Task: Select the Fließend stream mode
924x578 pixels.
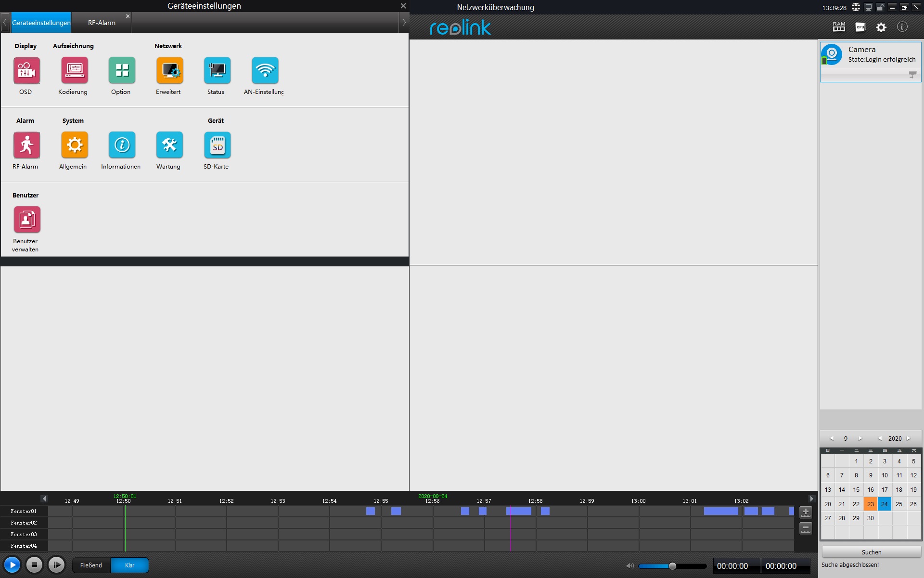Action: [x=91, y=565]
